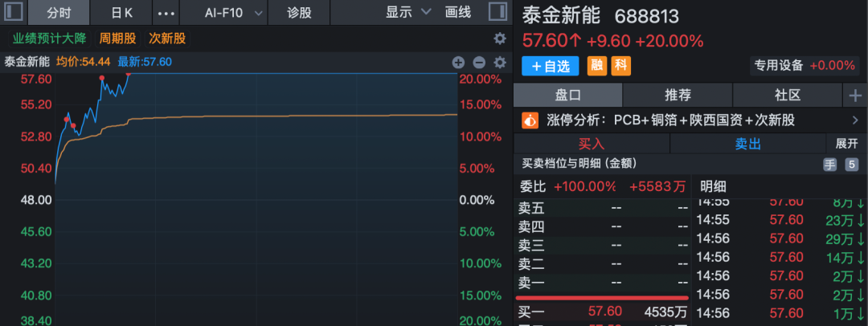Open the 盘口 tab
The width and height of the screenshot is (868, 326).
[x=568, y=96]
